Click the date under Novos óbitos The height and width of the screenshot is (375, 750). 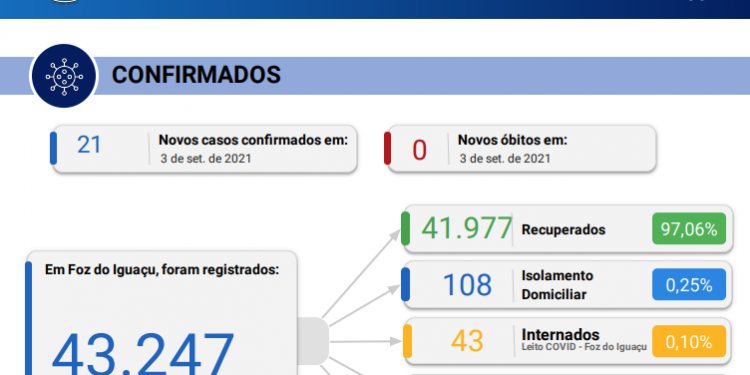click(505, 159)
